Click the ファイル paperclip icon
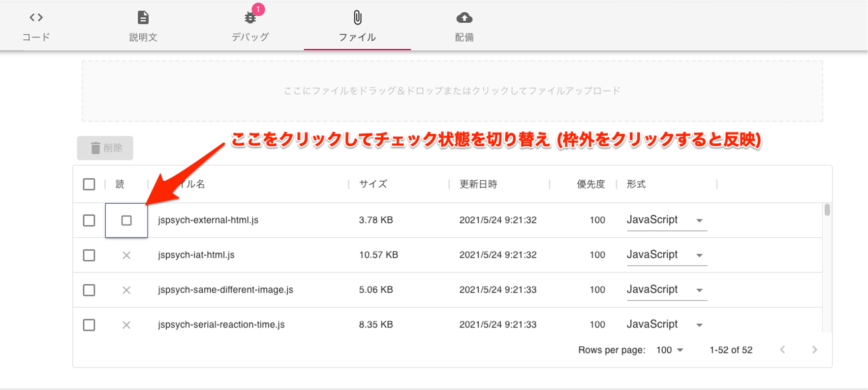The height and width of the screenshot is (390, 868). coord(357,18)
